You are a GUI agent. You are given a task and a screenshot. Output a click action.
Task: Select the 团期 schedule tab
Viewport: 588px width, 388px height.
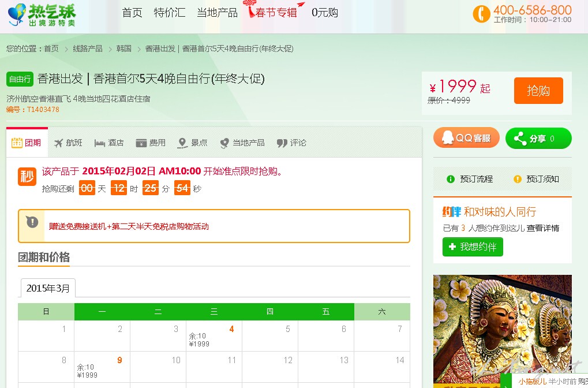tap(27, 143)
